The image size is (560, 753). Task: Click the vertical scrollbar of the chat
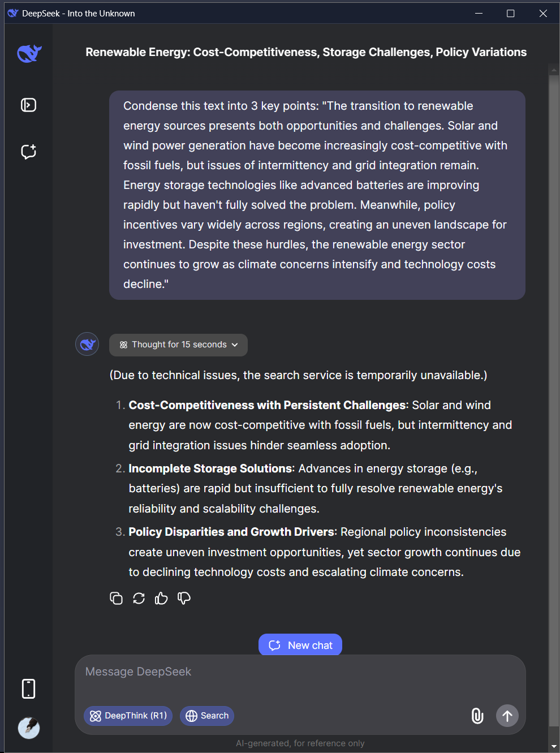[554, 396]
